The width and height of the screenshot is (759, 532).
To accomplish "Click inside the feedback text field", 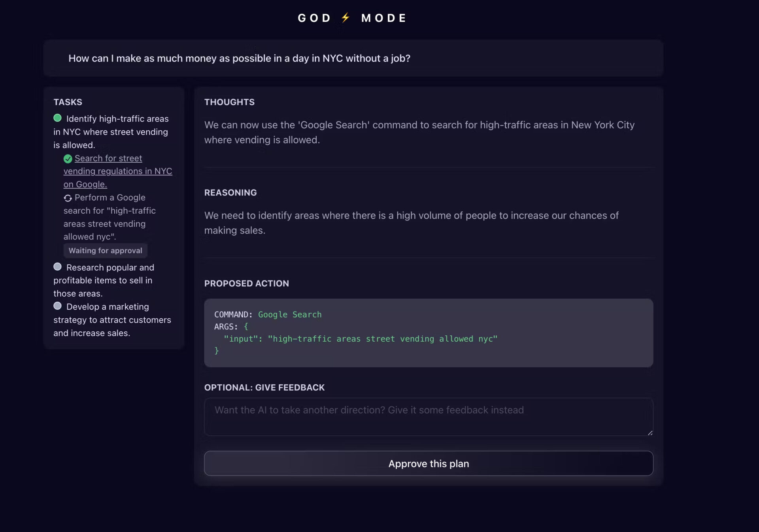I will (x=429, y=417).
